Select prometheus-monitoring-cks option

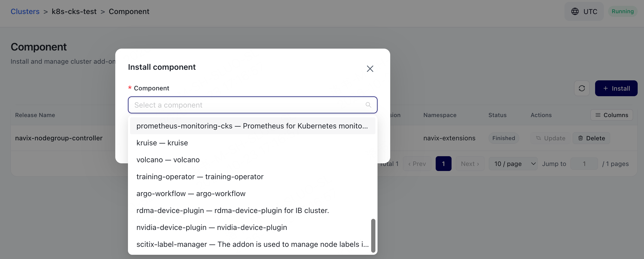(x=252, y=126)
